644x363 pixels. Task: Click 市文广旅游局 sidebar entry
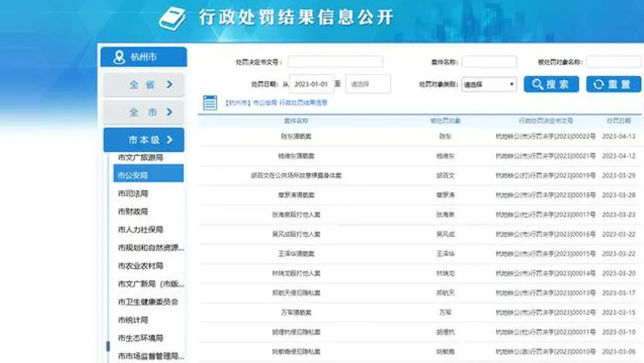(140, 158)
